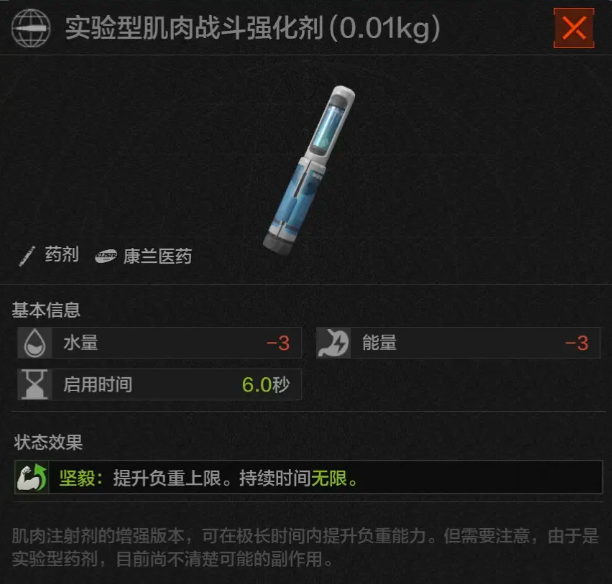Click the 坚毅 status effect row
Screen dimensions: 612x584
coord(308,477)
